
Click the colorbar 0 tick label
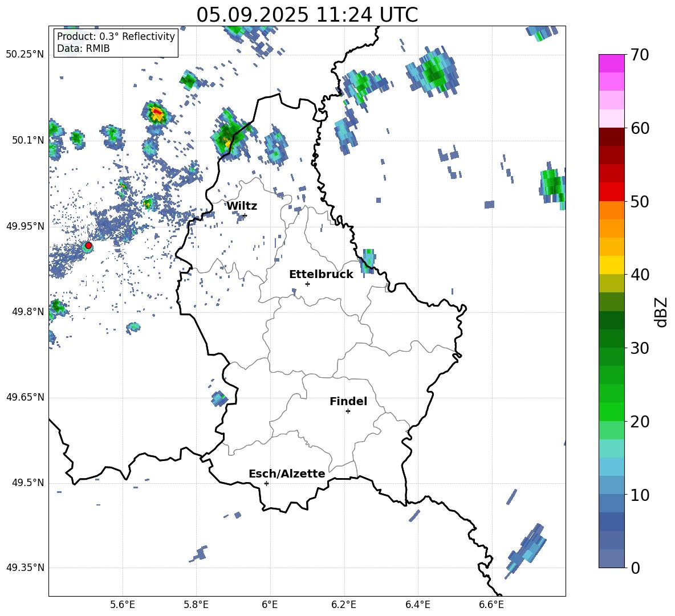(x=635, y=568)
